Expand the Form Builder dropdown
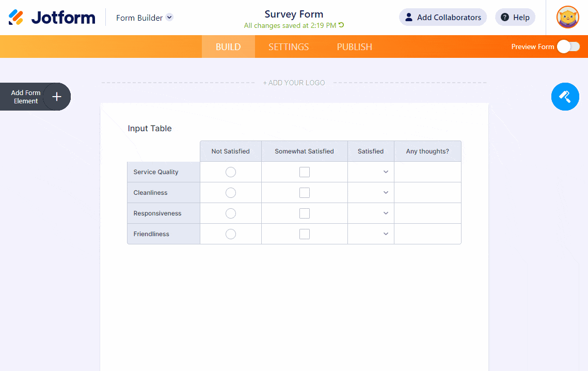This screenshot has height=371, width=588. (169, 18)
